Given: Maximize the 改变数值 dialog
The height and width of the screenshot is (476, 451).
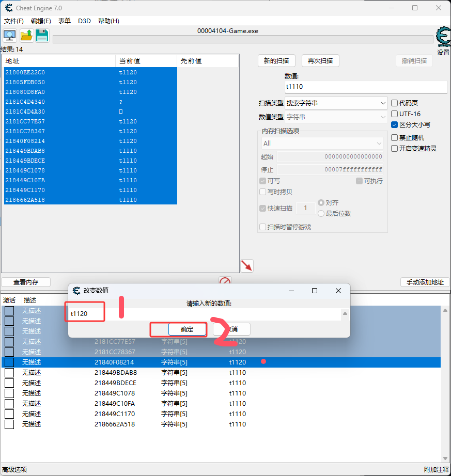Looking at the screenshot, I should (x=315, y=291).
